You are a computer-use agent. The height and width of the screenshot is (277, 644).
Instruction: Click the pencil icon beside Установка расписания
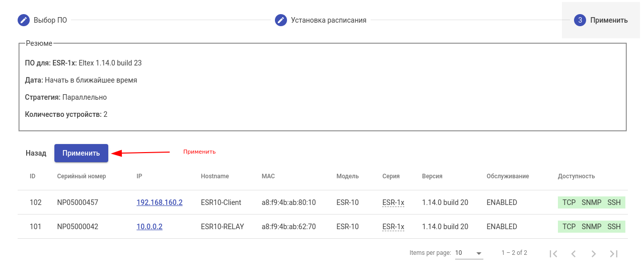(x=281, y=20)
